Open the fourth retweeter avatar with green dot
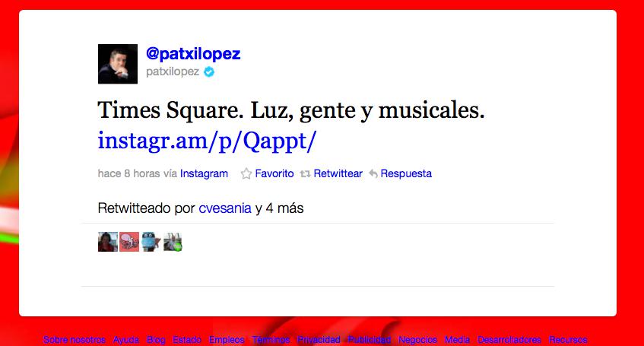 (173, 242)
